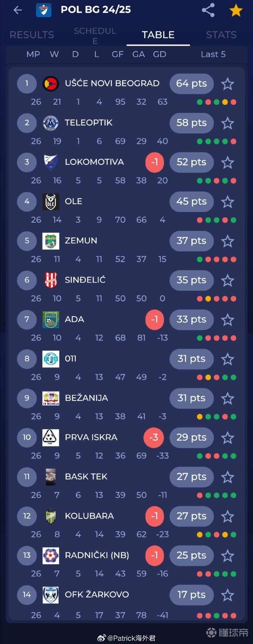Select the OFK ŽARKOVO team row
This screenshot has width=253, height=644.
coord(97,595)
